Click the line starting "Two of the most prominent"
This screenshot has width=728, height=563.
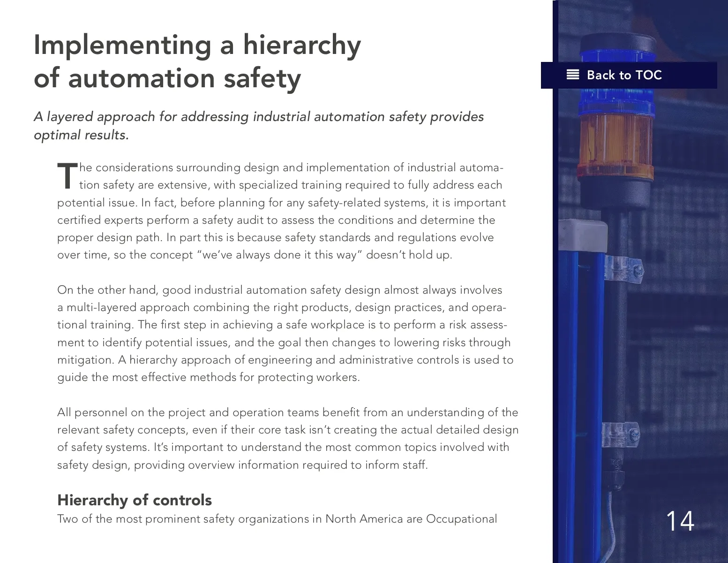click(x=277, y=519)
